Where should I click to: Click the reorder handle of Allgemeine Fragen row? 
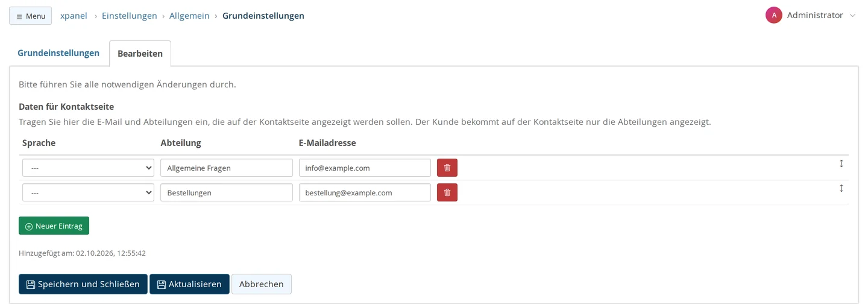(x=841, y=163)
